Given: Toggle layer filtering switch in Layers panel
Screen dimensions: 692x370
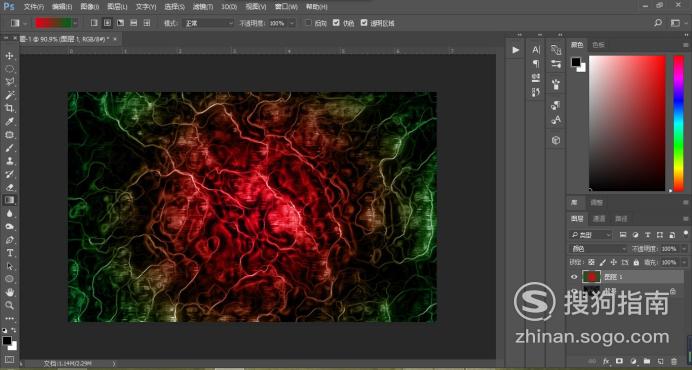Looking at the screenshot, I should pyautogui.click(x=685, y=233).
